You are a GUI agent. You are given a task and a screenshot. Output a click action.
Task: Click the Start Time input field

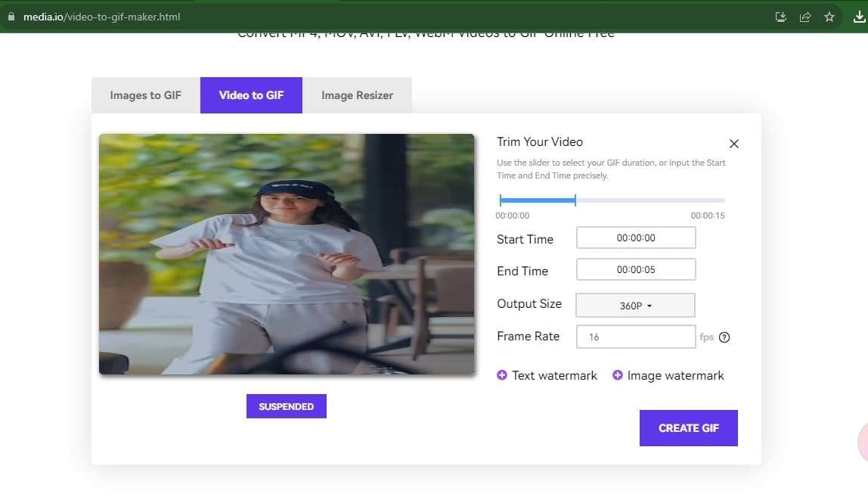pos(635,237)
